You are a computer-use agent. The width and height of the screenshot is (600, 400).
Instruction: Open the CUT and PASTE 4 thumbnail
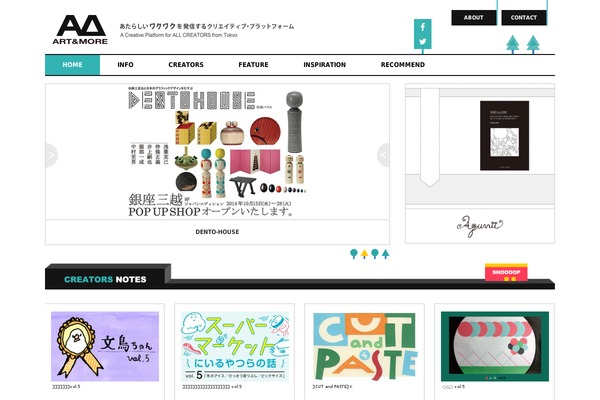click(x=365, y=346)
